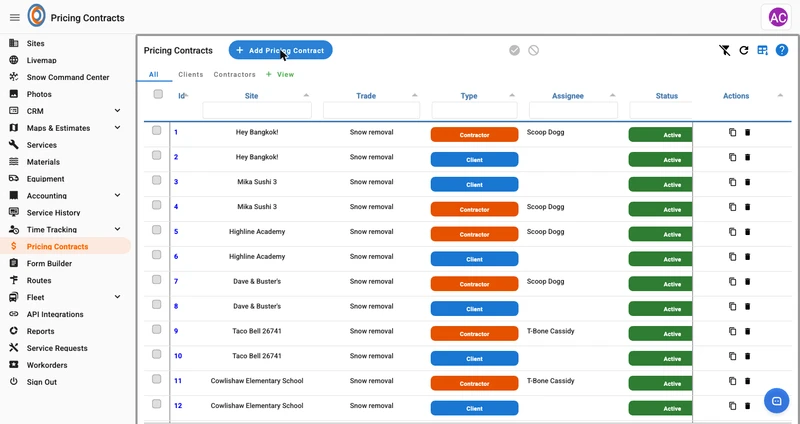
Task: Switch to the Contractors tab
Action: (x=235, y=74)
